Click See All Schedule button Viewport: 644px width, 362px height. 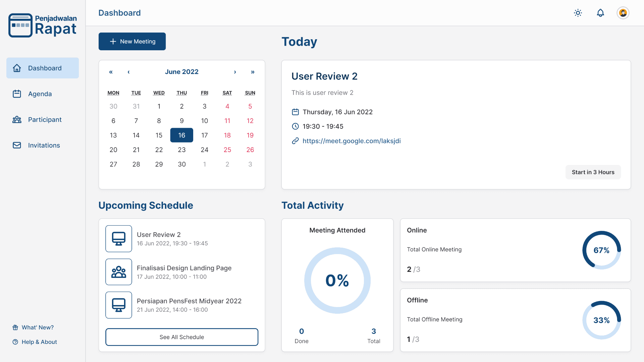[181, 337]
